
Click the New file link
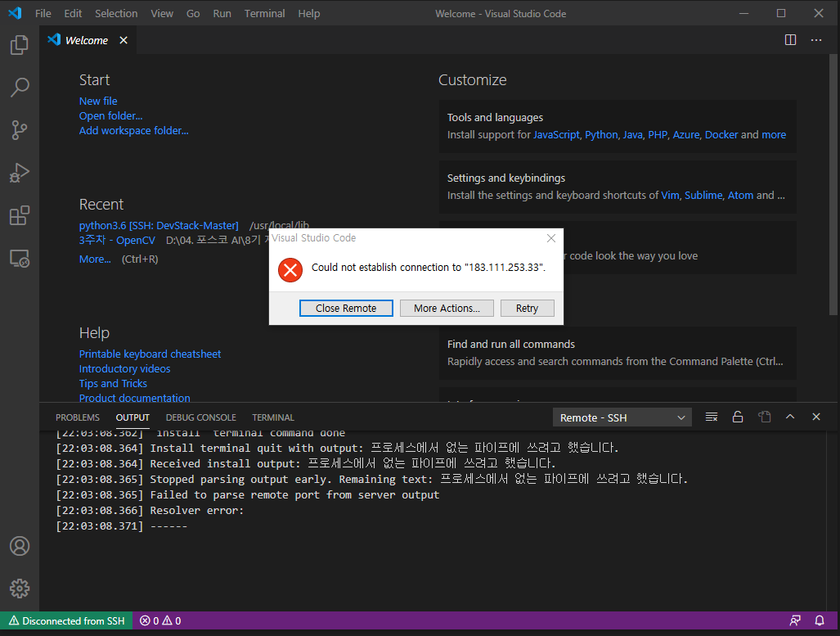[98, 101]
